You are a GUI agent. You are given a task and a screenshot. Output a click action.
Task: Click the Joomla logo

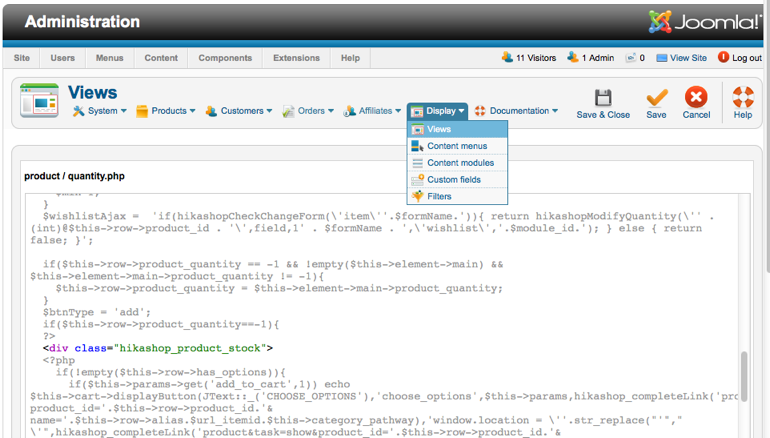pyautogui.click(x=704, y=22)
